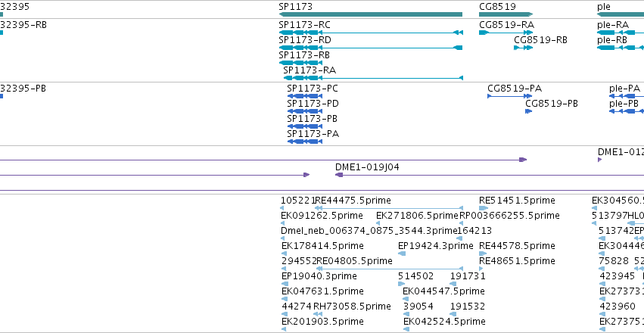Select the EP19040.3prime EST label
The height and width of the screenshot is (333, 644).
[319, 276]
